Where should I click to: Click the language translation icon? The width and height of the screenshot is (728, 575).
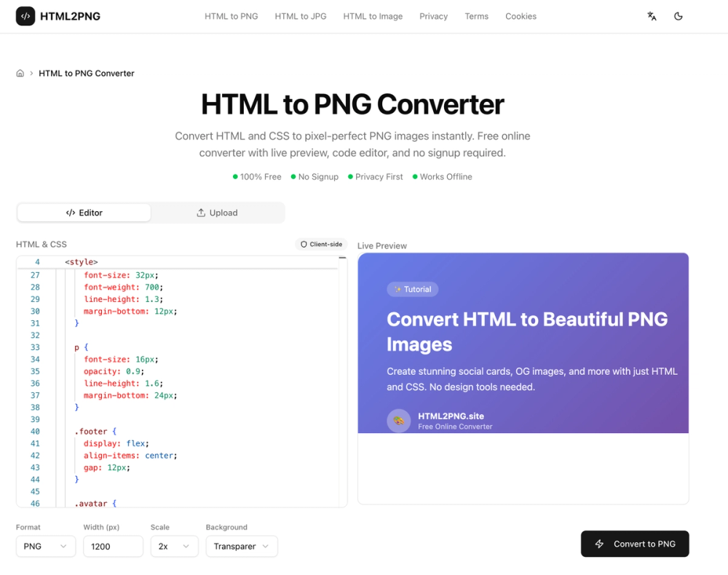[652, 15]
